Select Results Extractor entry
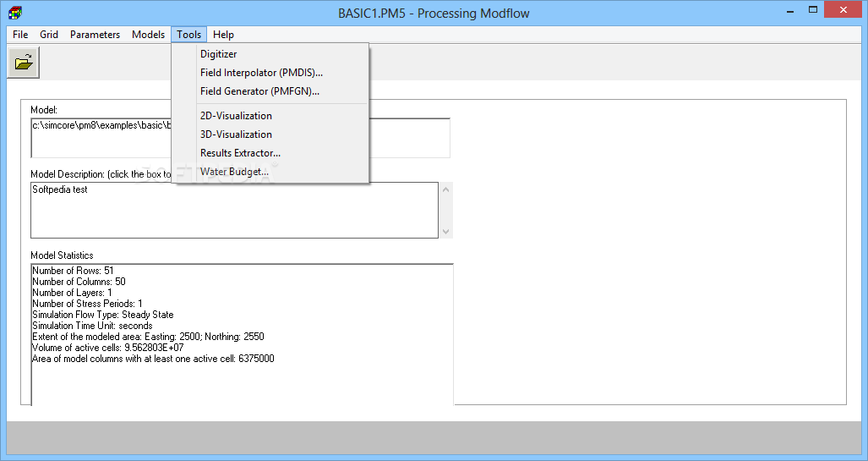Viewport: 868px width, 461px height. (x=270, y=153)
